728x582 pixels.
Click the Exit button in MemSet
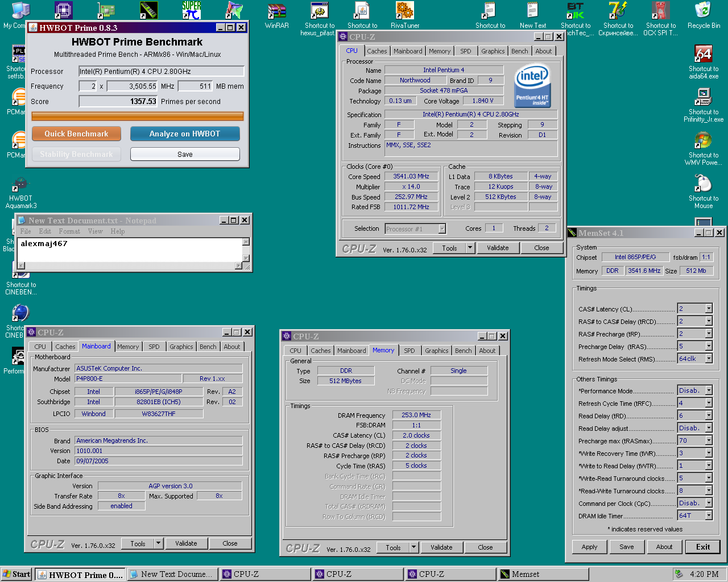(703, 547)
